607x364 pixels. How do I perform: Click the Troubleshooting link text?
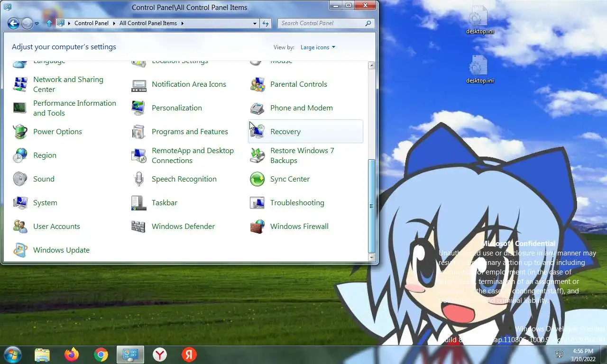click(297, 203)
